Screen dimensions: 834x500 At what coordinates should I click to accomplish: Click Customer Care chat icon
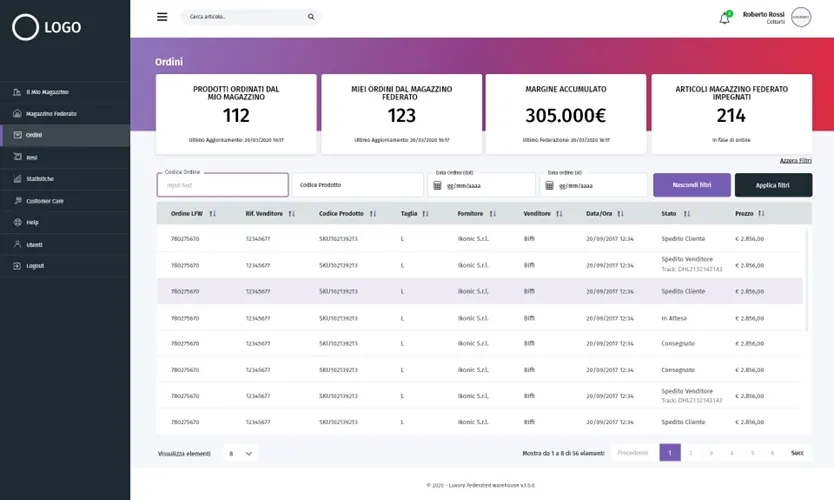(x=17, y=201)
